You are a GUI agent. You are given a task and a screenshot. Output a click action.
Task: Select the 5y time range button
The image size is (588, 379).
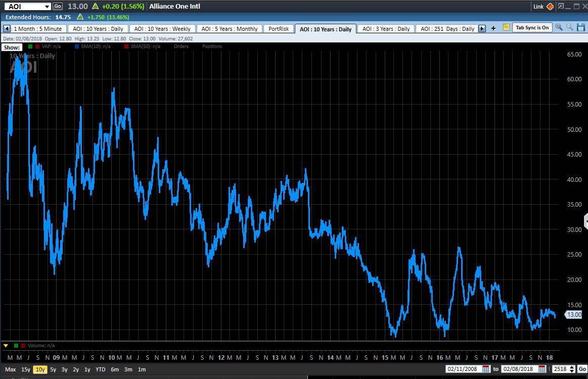pos(53,369)
